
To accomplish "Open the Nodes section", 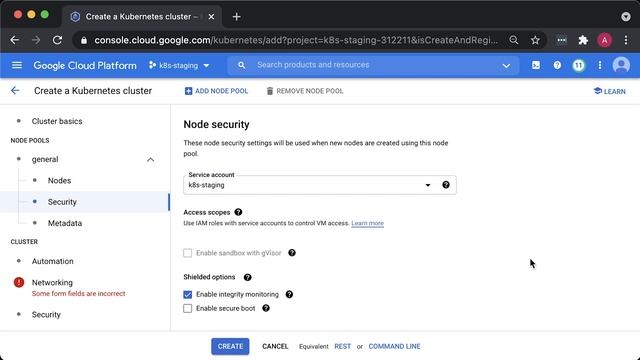I will pyautogui.click(x=59, y=180).
